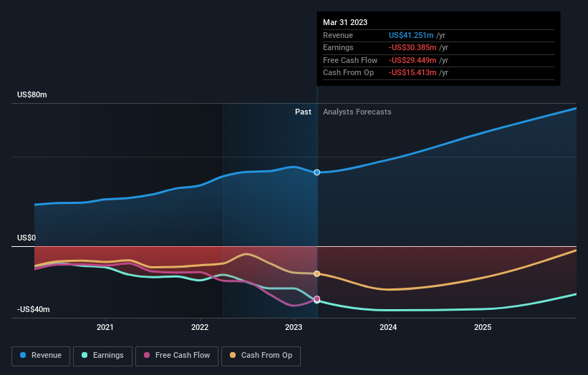Viewport: 588px width, 375px height.
Task: Click the Cash From Op label in the tooltip
Action: tap(348, 73)
